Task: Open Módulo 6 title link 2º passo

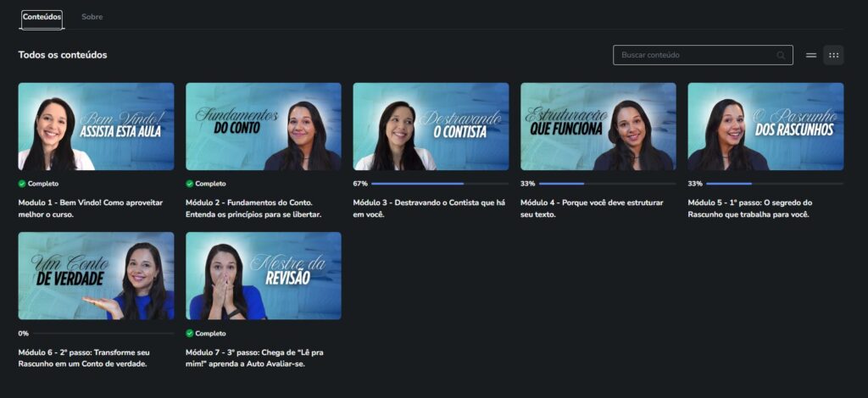Action: click(x=83, y=357)
